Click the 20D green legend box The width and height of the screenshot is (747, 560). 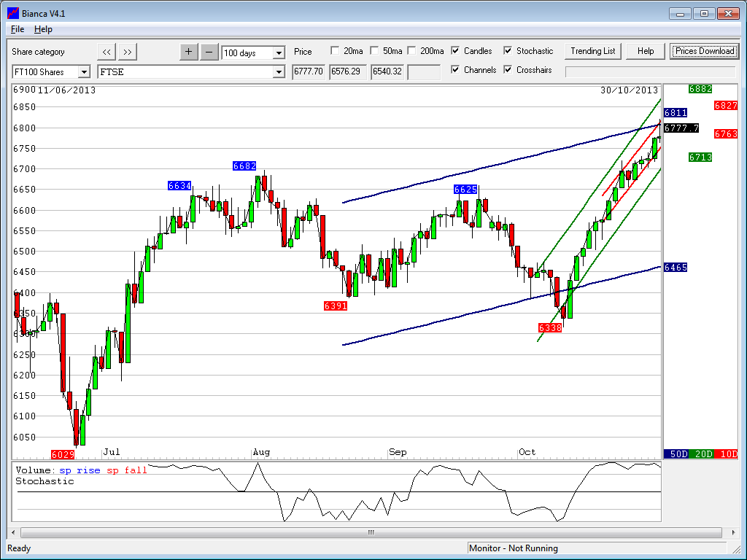pos(703,454)
